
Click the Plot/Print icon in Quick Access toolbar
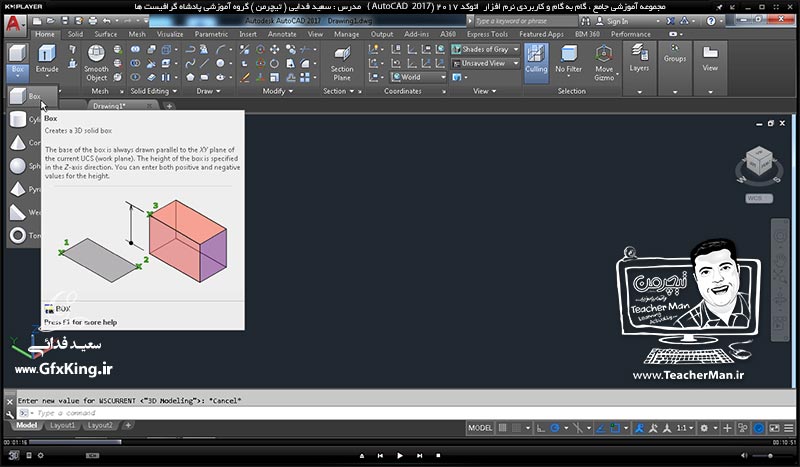click(x=93, y=21)
